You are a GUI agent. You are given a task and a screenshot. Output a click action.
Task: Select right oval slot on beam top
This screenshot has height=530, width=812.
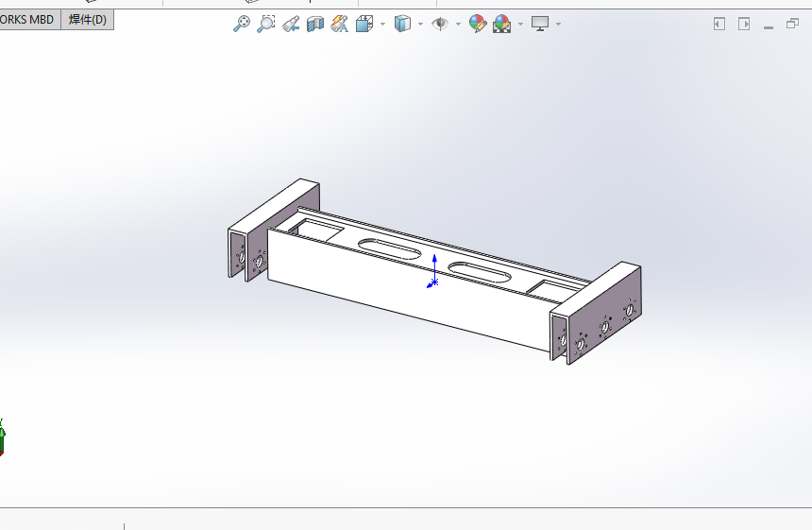click(x=480, y=272)
